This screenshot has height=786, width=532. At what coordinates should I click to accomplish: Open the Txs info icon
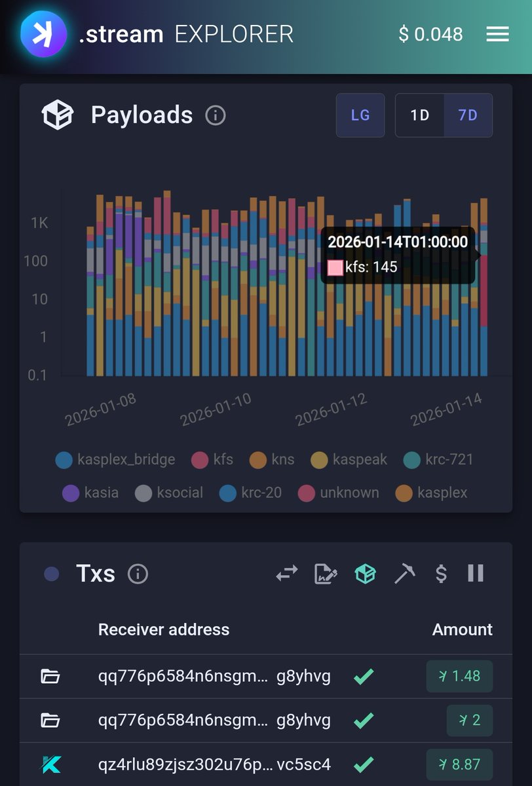point(138,574)
